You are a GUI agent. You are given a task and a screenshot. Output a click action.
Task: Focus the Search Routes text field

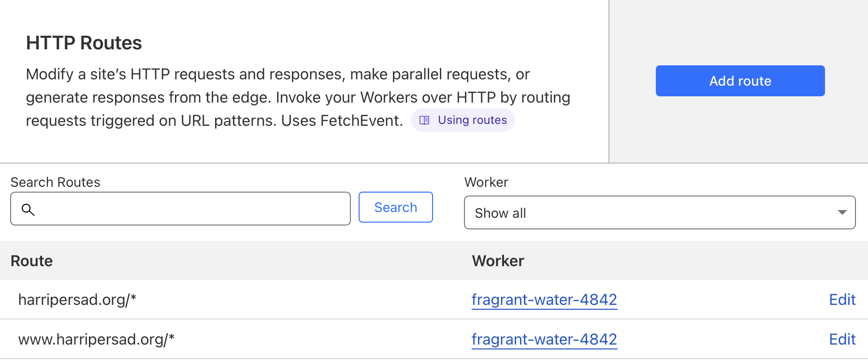[180, 209]
